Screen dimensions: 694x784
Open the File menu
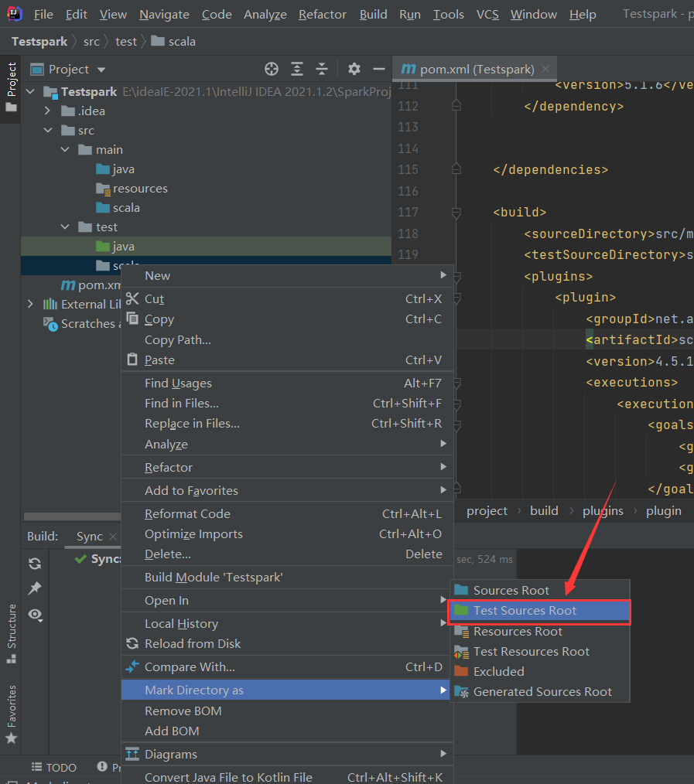point(43,15)
